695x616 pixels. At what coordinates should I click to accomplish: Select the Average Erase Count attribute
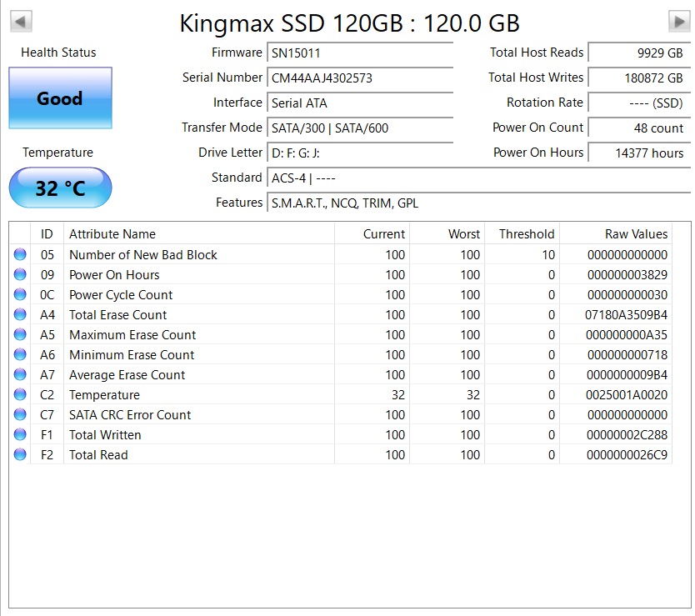click(127, 375)
